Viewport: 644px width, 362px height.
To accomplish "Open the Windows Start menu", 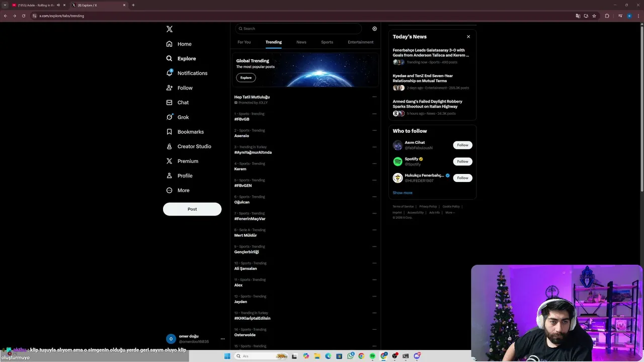I will [x=227, y=356].
